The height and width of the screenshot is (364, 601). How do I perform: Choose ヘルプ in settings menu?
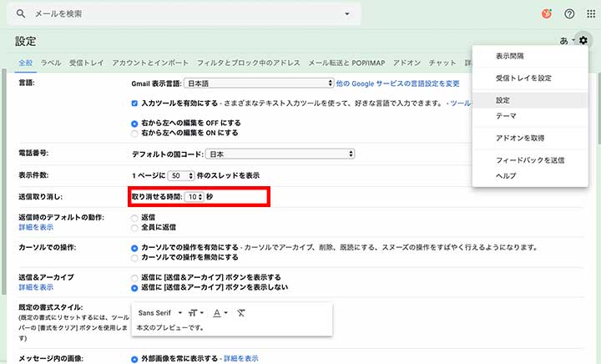point(531,176)
